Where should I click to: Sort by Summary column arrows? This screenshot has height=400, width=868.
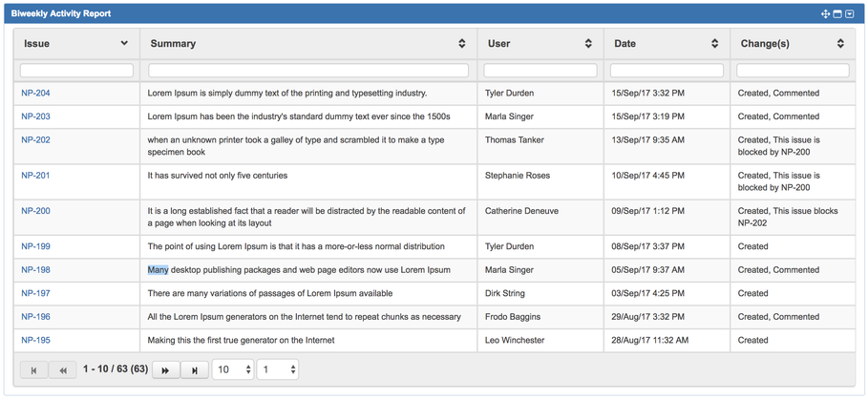pyautogui.click(x=461, y=44)
